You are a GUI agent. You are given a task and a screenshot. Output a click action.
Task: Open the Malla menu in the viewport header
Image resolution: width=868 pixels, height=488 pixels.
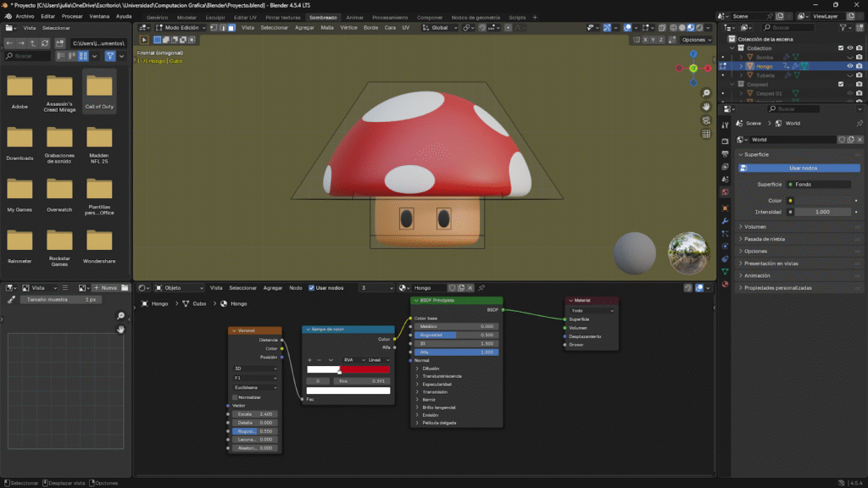326,28
